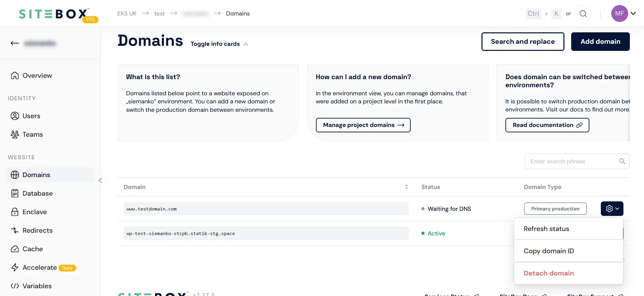Click the Add domain button
644x296 pixels.
pyautogui.click(x=600, y=41)
